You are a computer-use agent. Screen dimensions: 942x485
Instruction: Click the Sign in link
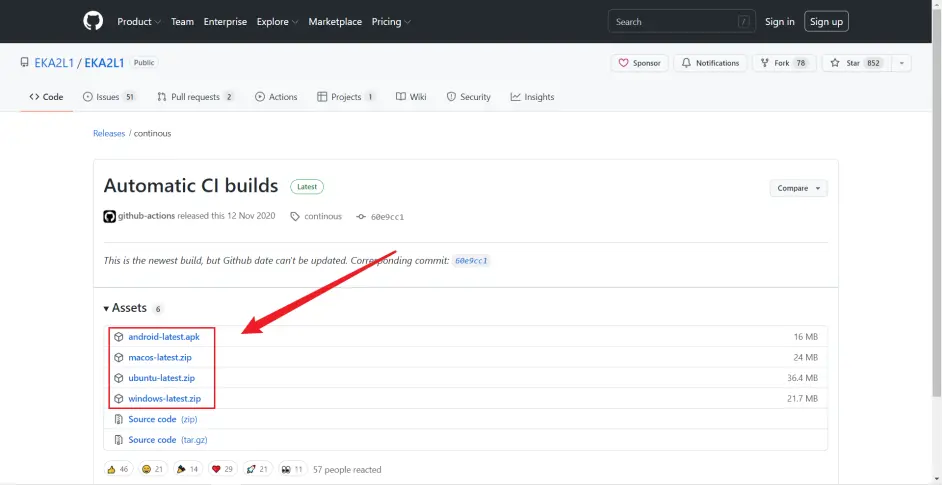(779, 22)
